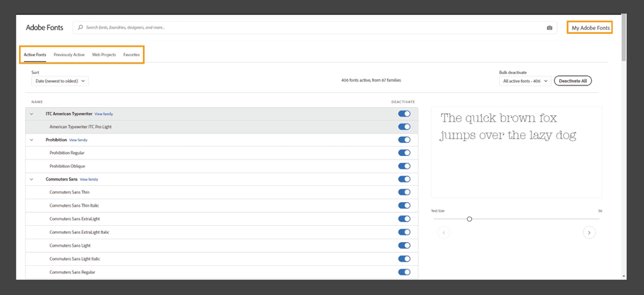Deactivate Commuters Sans ExtraLight
644x295 pixels.
click(x=404, y=218)
